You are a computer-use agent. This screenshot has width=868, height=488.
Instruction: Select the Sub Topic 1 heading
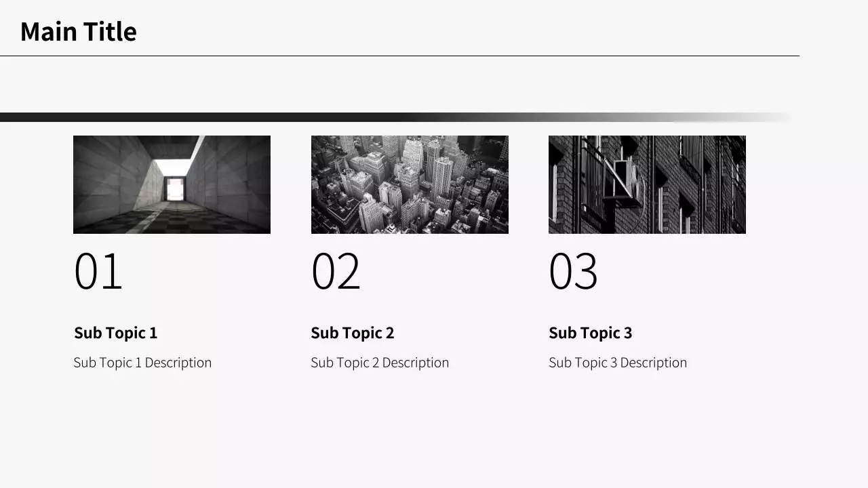click(115, 333)
